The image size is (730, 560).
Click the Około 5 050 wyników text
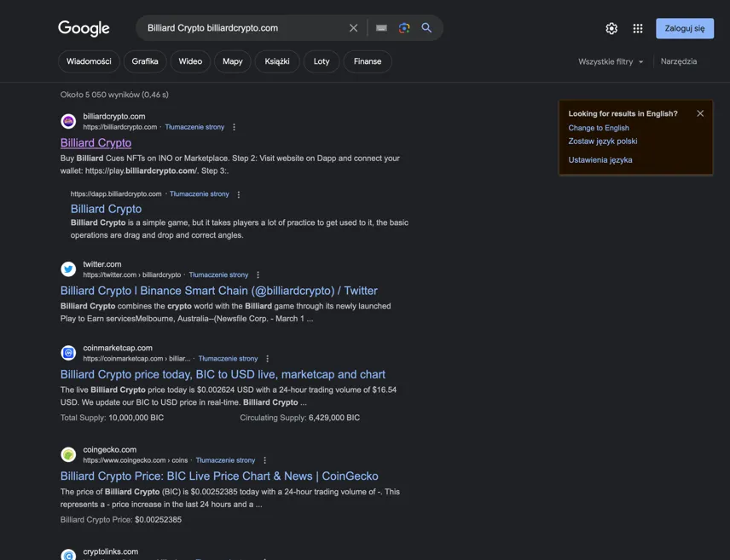pos(114,95)
